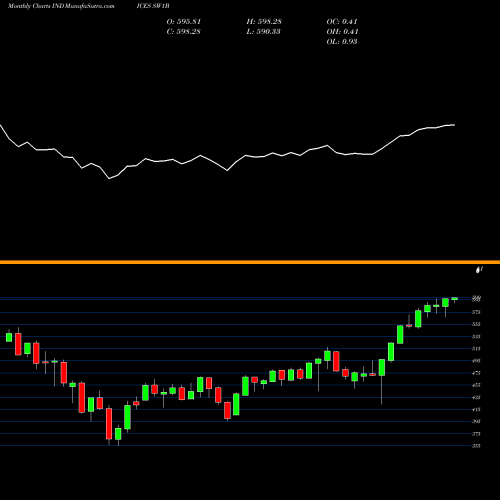Click the 355 price axis label
Screen dimensions: 500x500
[x=476, y=446]
